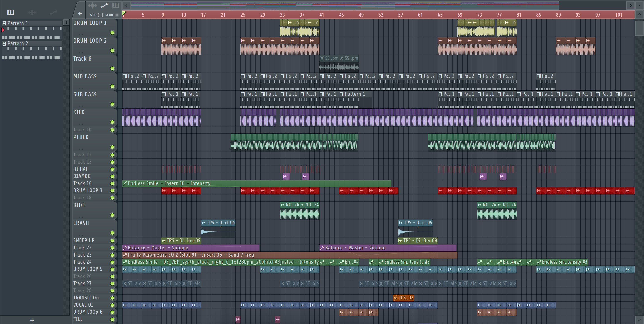Select pattern clip focus piano icon in playlist header
Image resolution: width=644 pixels, height=324 pixels.
[116, 5]
